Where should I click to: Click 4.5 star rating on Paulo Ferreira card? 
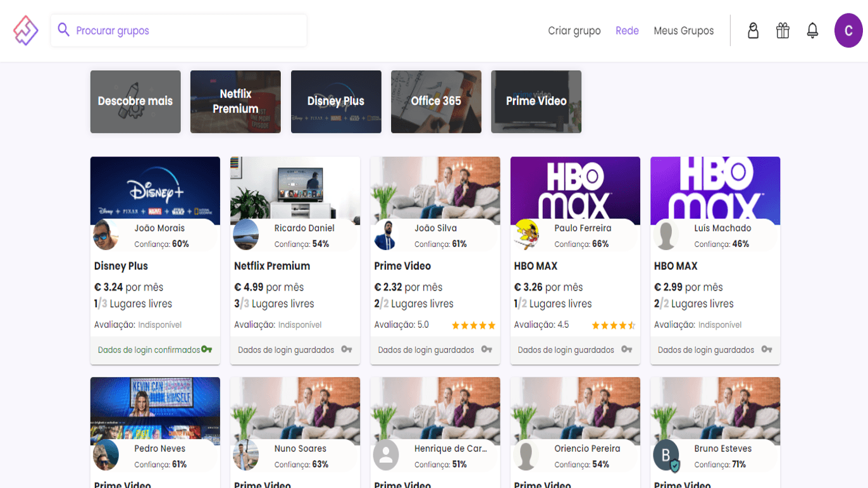pyautogui.click(x=613, y=325)
